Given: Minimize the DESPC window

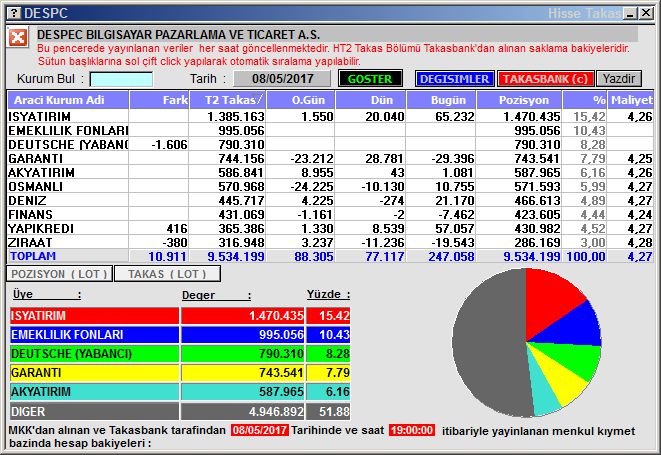Looking at the screenshot, I should coord(630,13).
